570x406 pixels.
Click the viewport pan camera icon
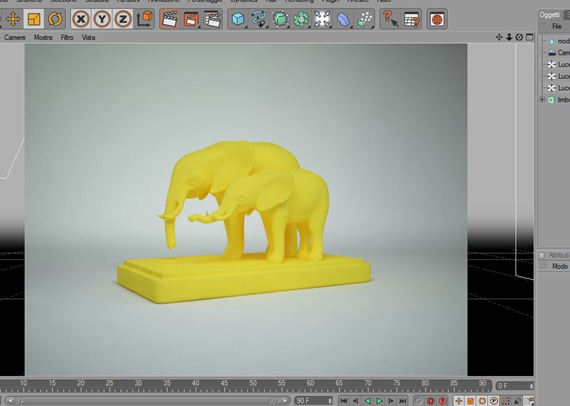tap(499, 37)
